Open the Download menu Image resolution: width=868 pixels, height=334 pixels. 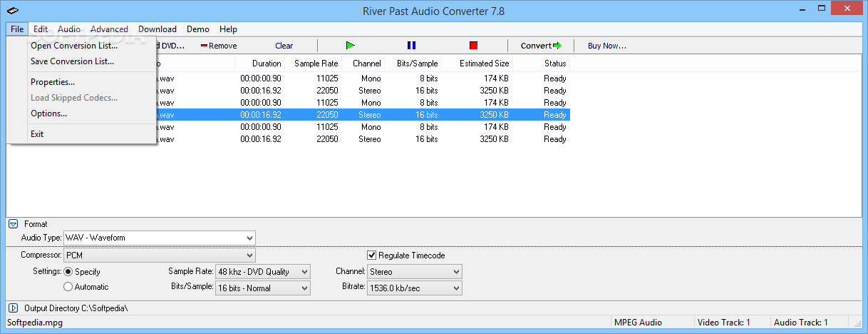[157, 29]
